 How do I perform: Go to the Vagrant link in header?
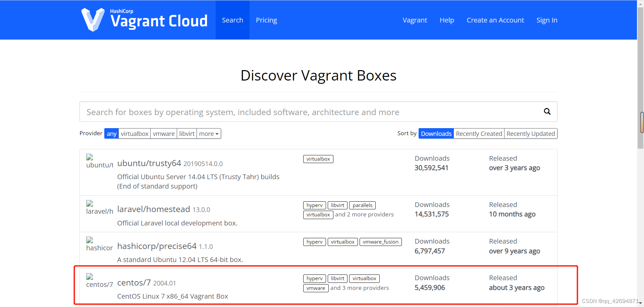point(415,20)
